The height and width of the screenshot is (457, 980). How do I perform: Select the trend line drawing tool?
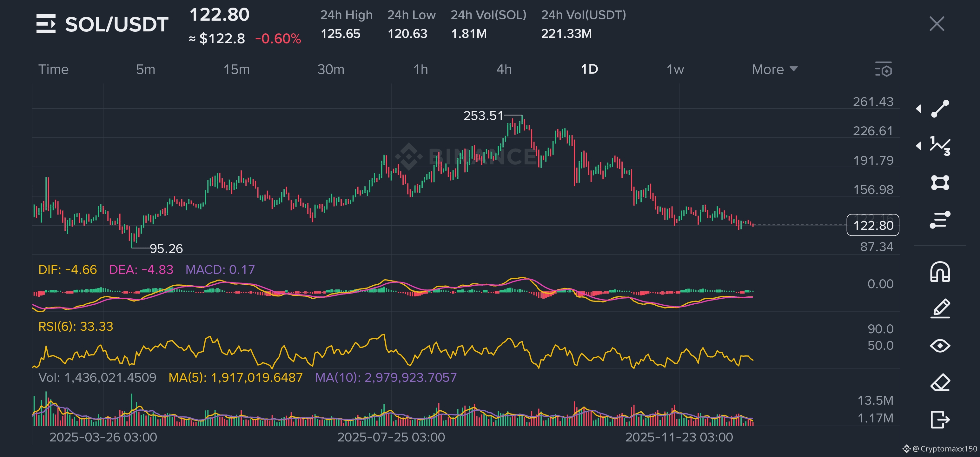940,109
